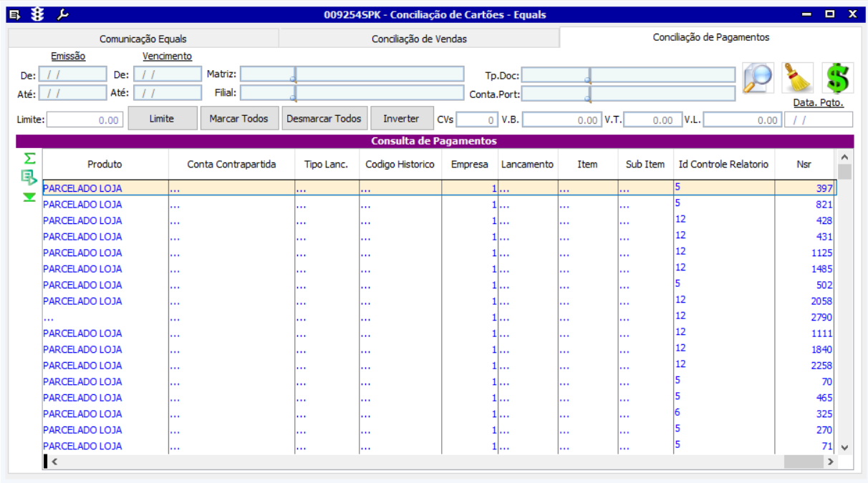Screen dimensions: 868x483
Task: Click the green dollar sign payment icon
Action: 837,77
